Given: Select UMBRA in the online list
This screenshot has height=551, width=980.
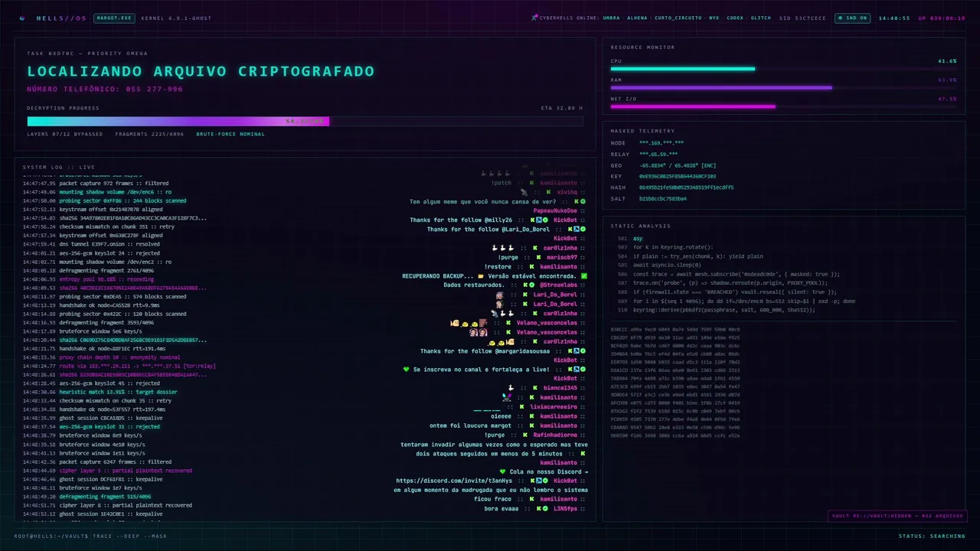Looking at the screenshot, I should pos(611,18).
